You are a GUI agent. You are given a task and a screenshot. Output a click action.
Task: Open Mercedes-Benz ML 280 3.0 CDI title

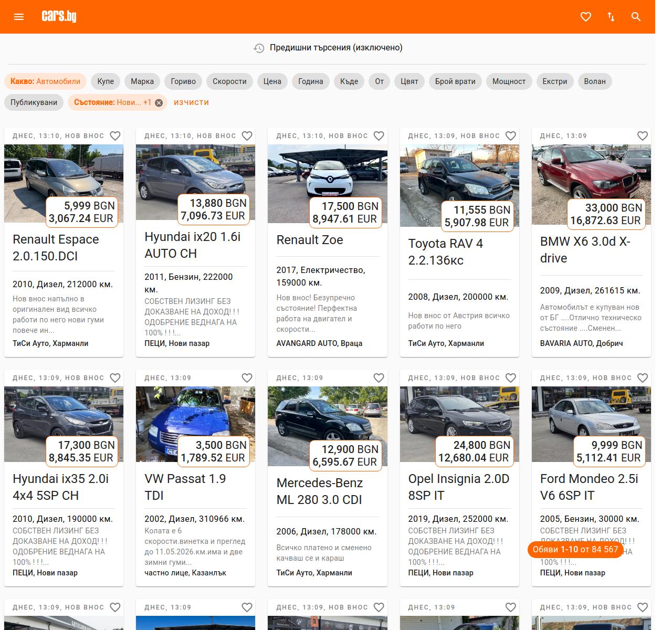(320, 491)
